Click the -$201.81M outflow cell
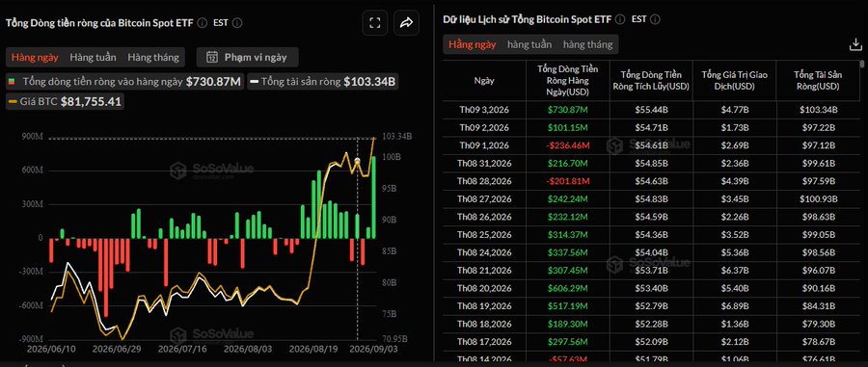Viewport: 868px width, 367px height. point(568,181)
